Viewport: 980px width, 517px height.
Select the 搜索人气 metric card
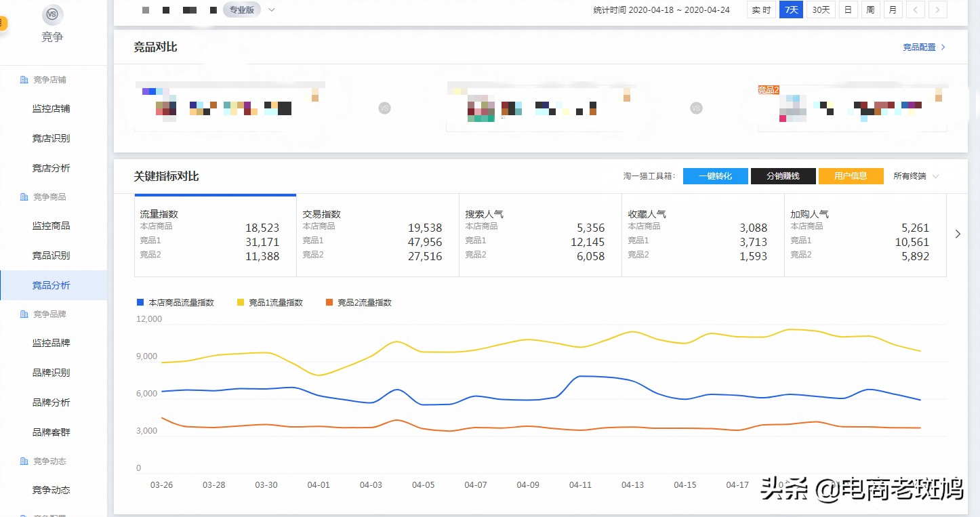[x=541, y=236]
